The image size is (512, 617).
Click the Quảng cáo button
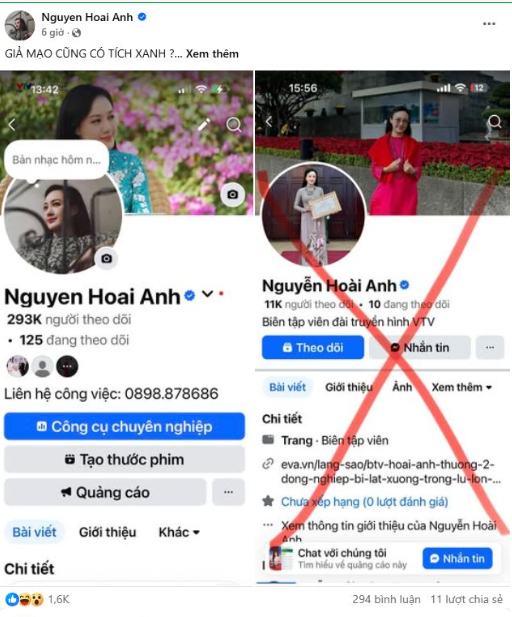point(105,492)
